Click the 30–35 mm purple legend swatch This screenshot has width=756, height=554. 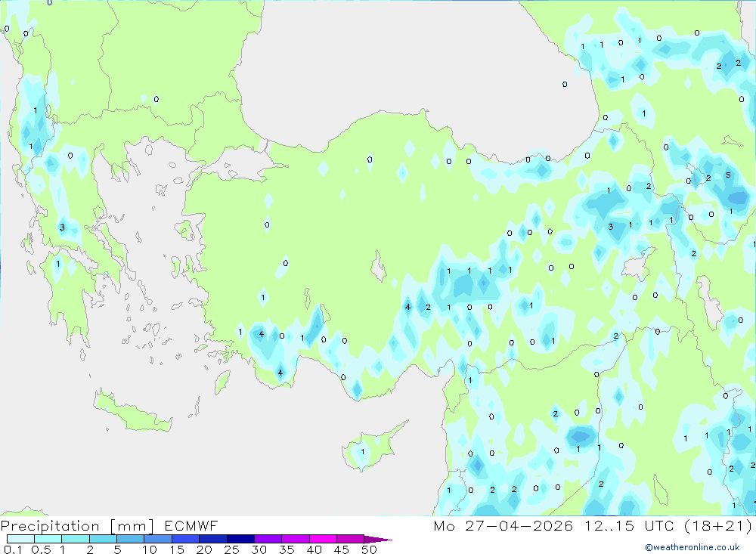[x=268, y=539]
